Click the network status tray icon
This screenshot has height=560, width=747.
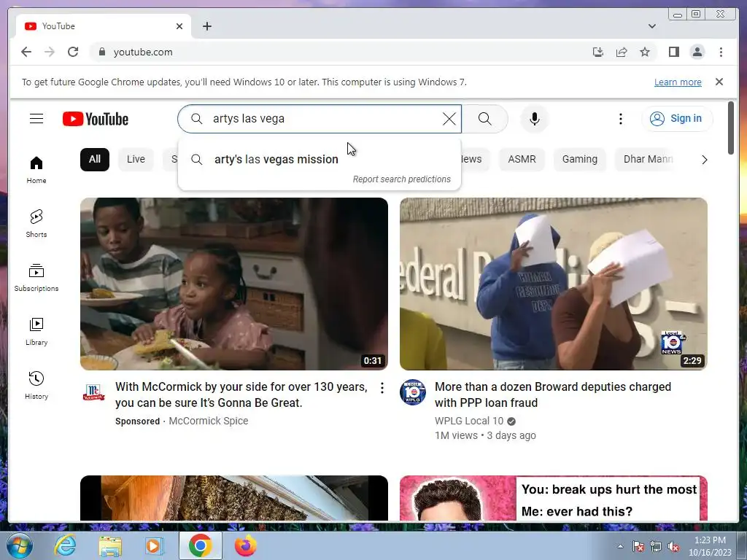coord(656,546)
